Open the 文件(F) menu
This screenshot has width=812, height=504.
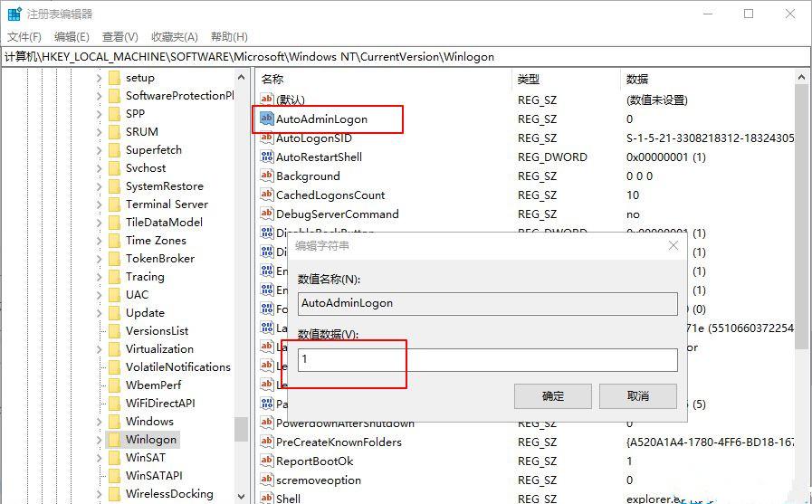click(24, 37)
